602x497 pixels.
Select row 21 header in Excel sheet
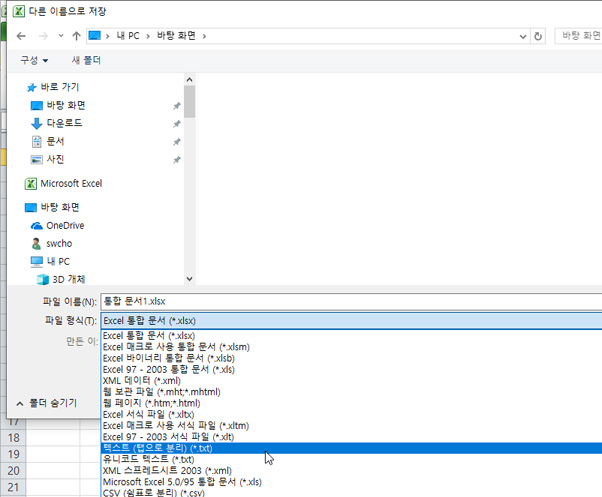13,487
